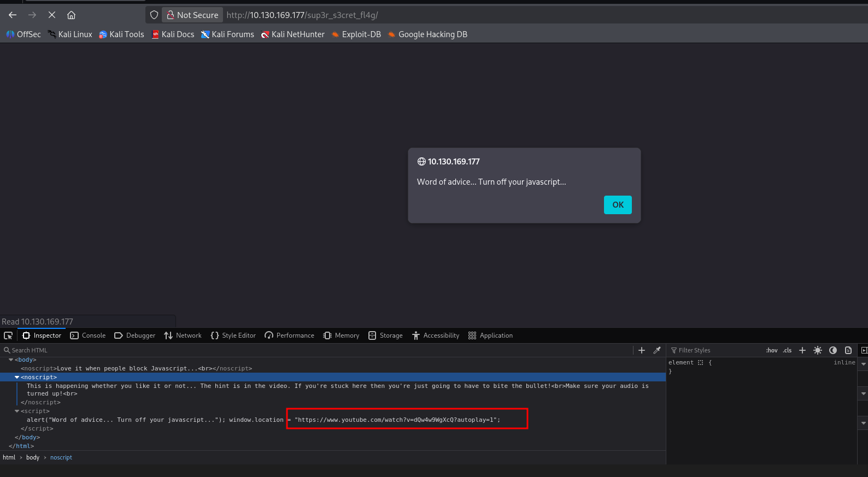Open the Exploit-DB bookmark

coord(356,34)
